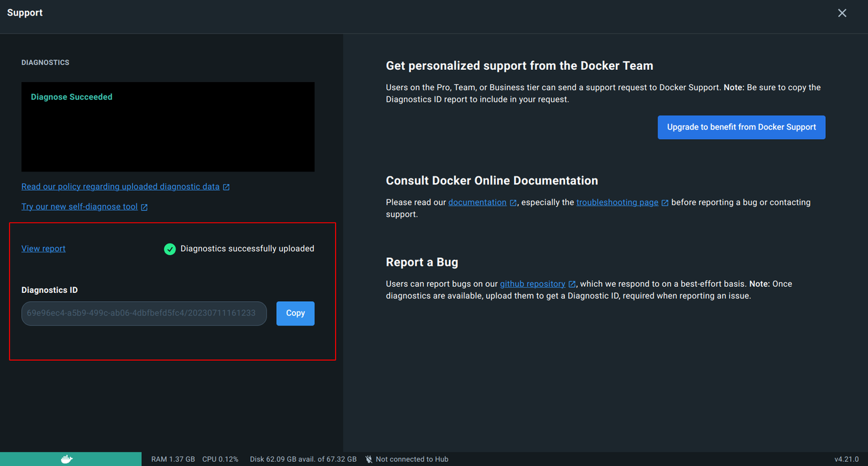Click external-link icon next to github repository
This screenshot has width=868, height=466.
click(572, 284)
